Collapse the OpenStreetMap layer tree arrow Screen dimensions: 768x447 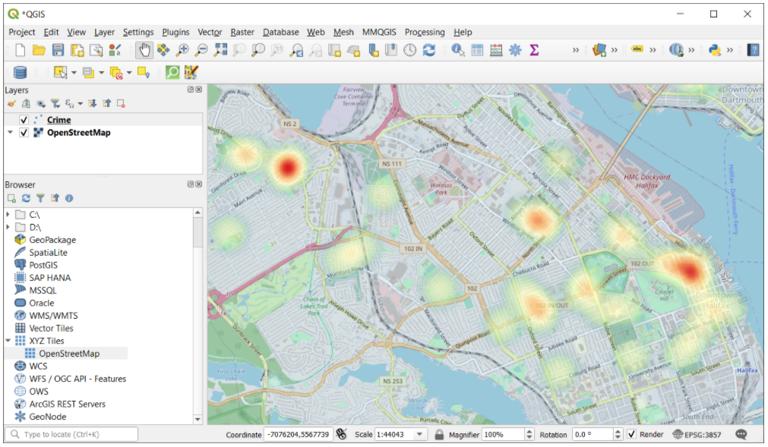(10, 133)
